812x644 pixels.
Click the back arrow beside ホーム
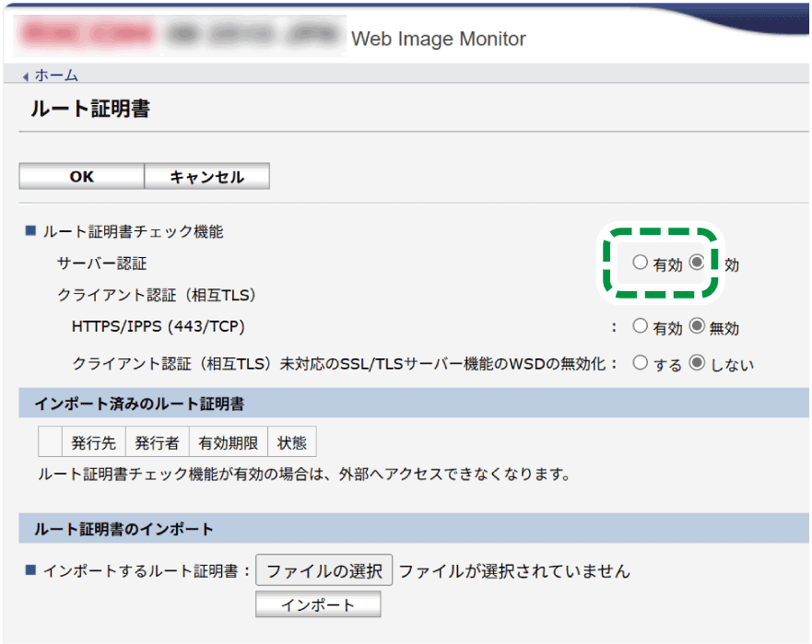point(26,76)
